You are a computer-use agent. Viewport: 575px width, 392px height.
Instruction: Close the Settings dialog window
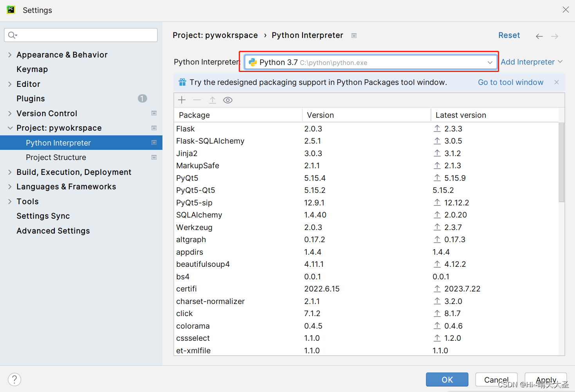(x=566, y=10)
